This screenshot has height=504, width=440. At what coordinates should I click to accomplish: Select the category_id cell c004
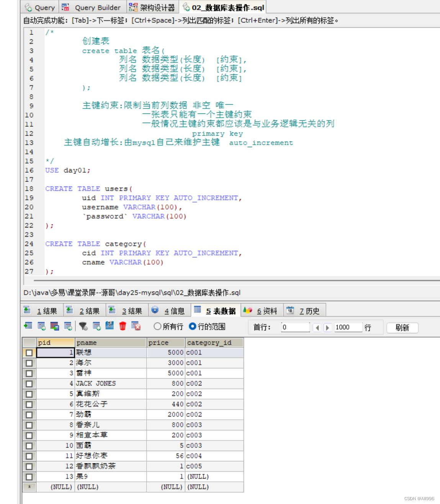[x=214, y=456]
